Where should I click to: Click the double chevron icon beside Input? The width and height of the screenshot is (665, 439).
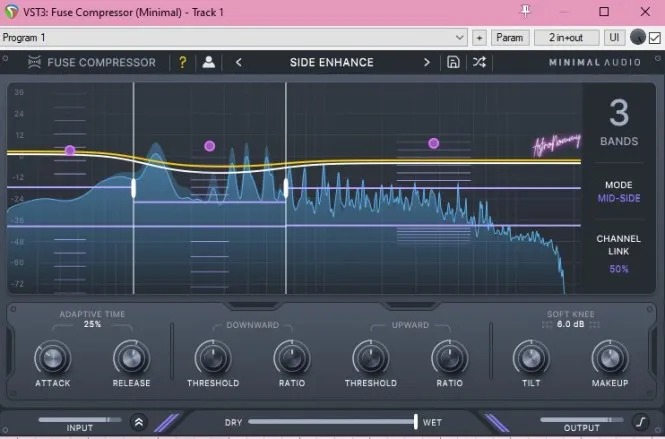coord(138,423)
